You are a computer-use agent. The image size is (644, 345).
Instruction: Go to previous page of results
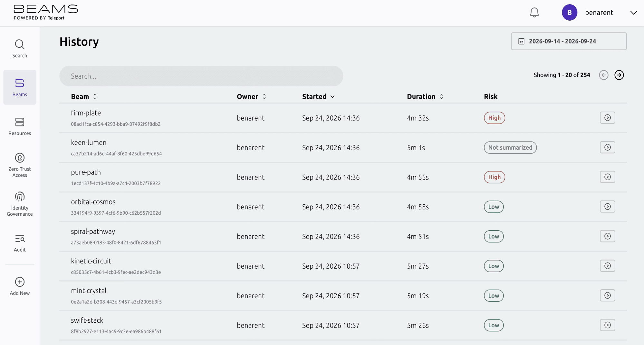tap(603, 75)
